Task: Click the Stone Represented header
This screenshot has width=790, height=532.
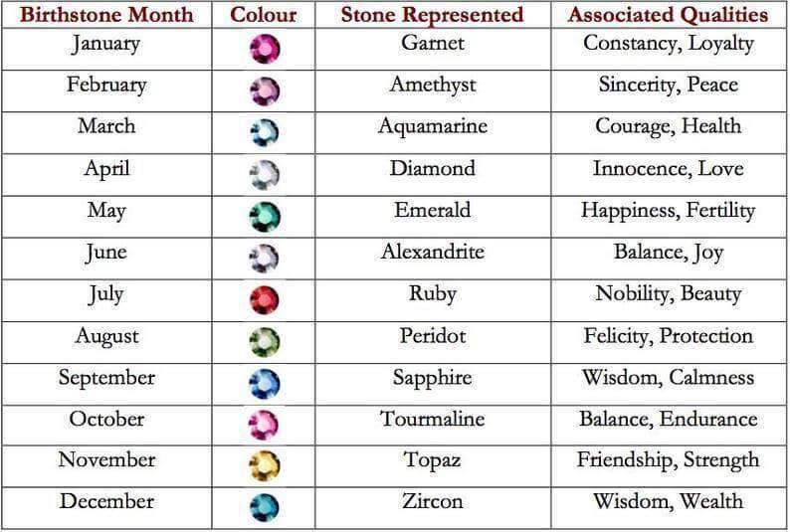Action: click(x=432, y=14)
